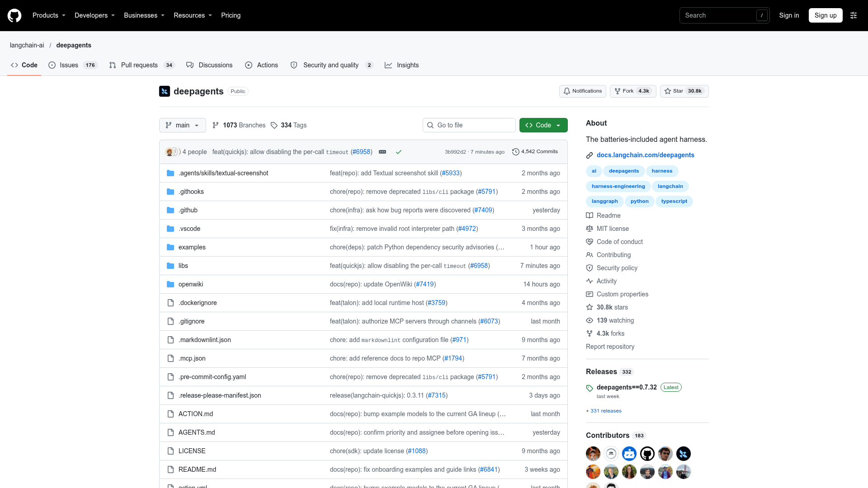Go to the Actions tab
Image resolution: width=868 pixels, height=488 pixels.
(261, 65)
